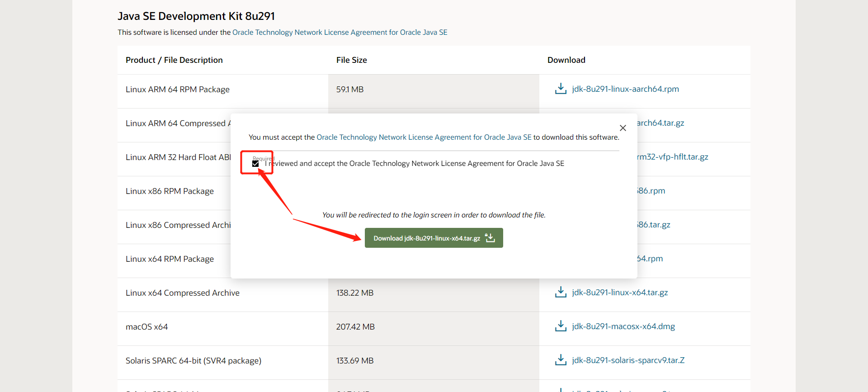Select 'Linux ARM 64 RPM Package' text

click(x=178, y=90)
